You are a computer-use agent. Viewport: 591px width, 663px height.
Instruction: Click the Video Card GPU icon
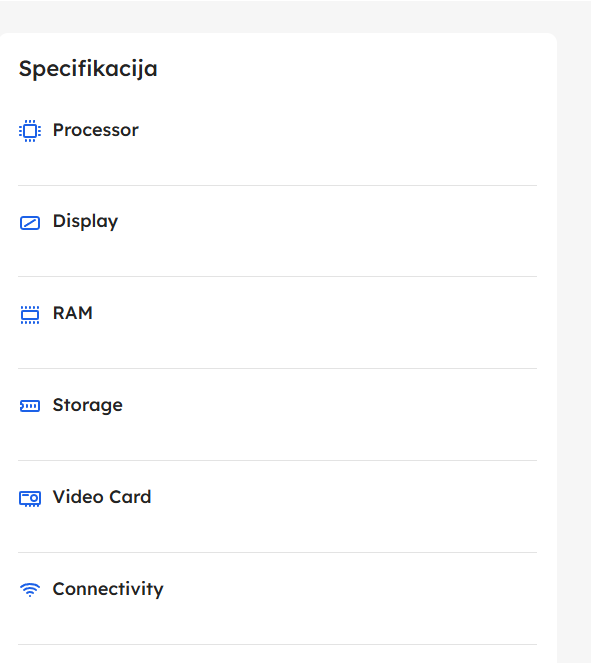tap(30, 498)
